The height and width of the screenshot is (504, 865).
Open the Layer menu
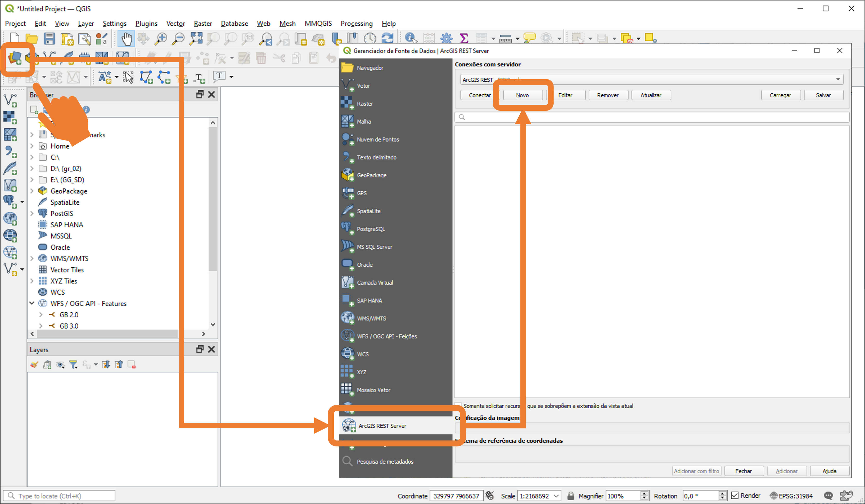86,23
